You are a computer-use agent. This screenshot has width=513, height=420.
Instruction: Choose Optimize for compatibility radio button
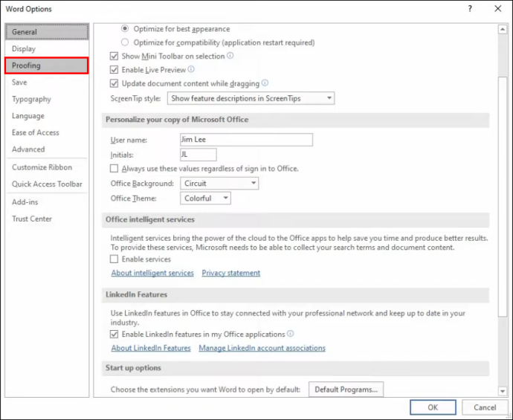point(125,42)
